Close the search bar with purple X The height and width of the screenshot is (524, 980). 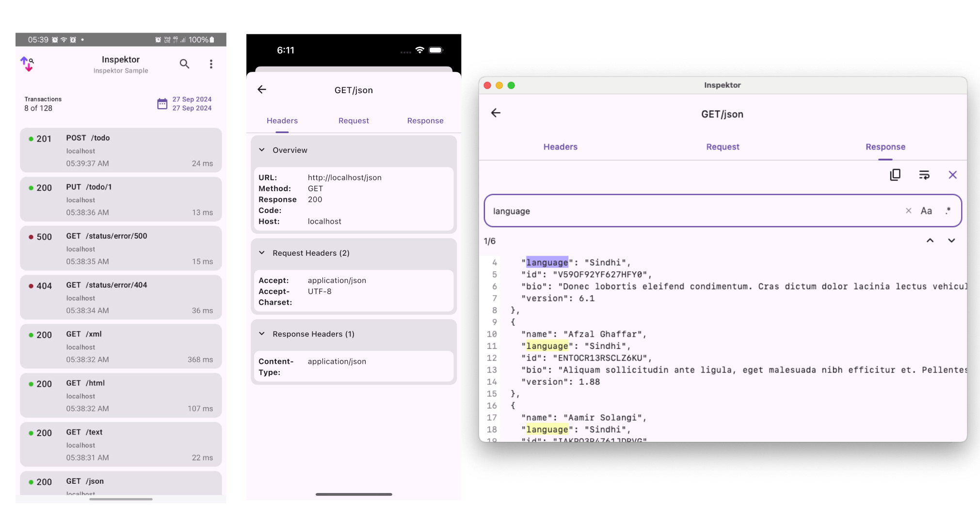click(952, 175)
